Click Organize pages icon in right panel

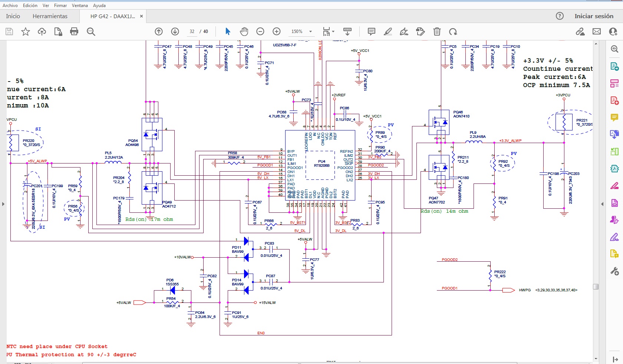[614, 83]
